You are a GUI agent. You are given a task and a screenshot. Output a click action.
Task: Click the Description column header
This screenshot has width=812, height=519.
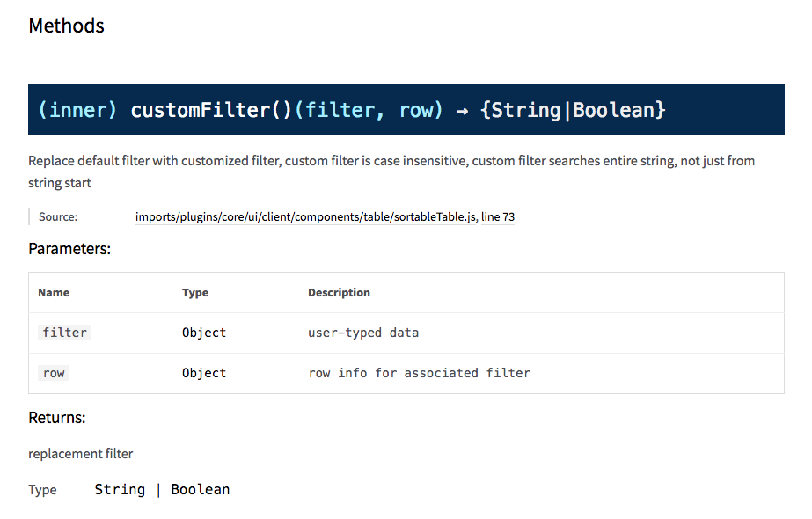(340, 293)
